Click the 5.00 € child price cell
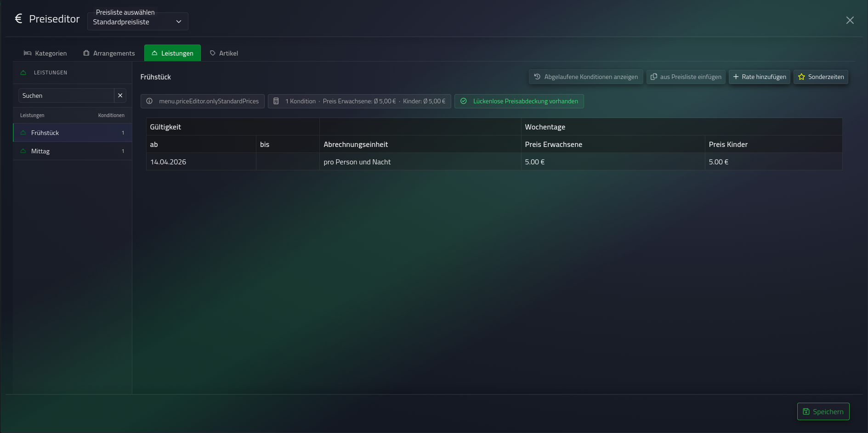 click(x=774, y=162)
